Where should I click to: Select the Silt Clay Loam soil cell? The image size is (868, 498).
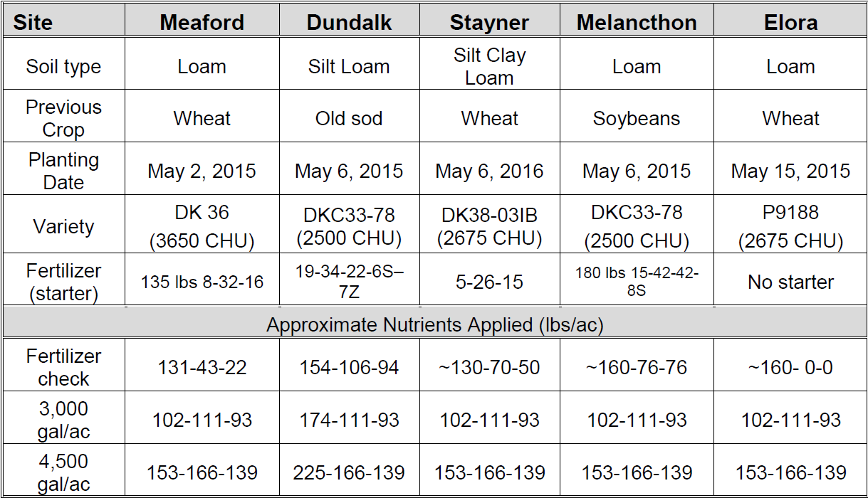tap(489, 67)
